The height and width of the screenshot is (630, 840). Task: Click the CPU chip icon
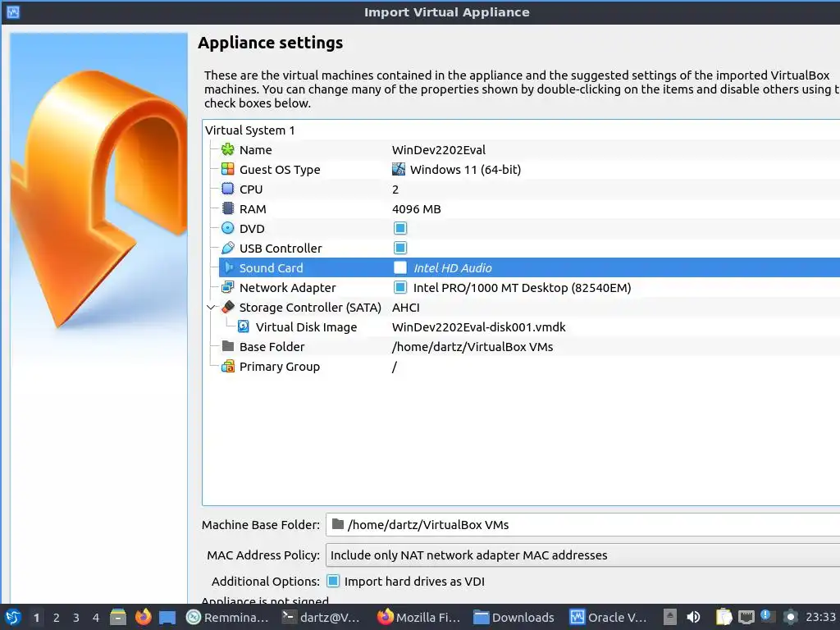pyautogui.click(x=228, y=189)
